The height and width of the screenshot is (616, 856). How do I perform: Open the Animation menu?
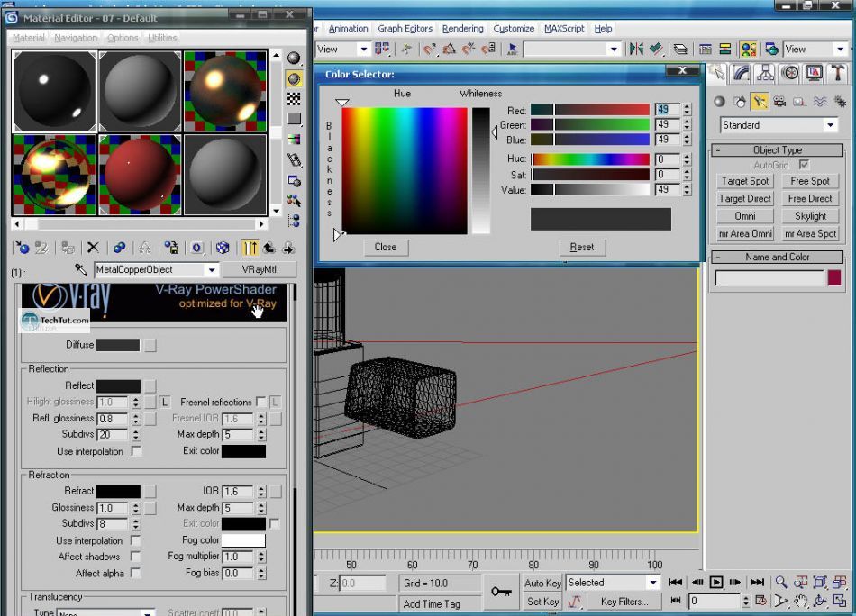tap(349, 29)
